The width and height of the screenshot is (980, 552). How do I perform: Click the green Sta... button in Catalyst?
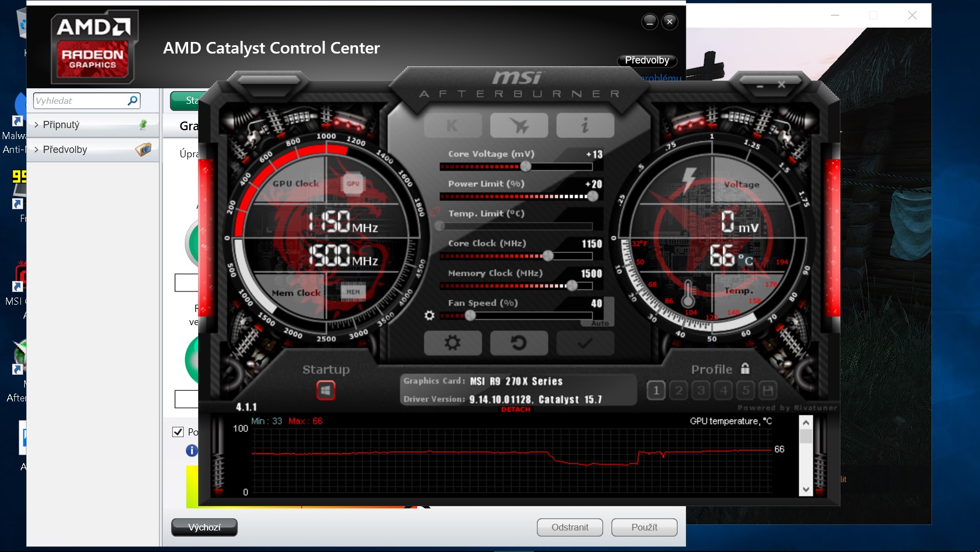click(185, 100)
